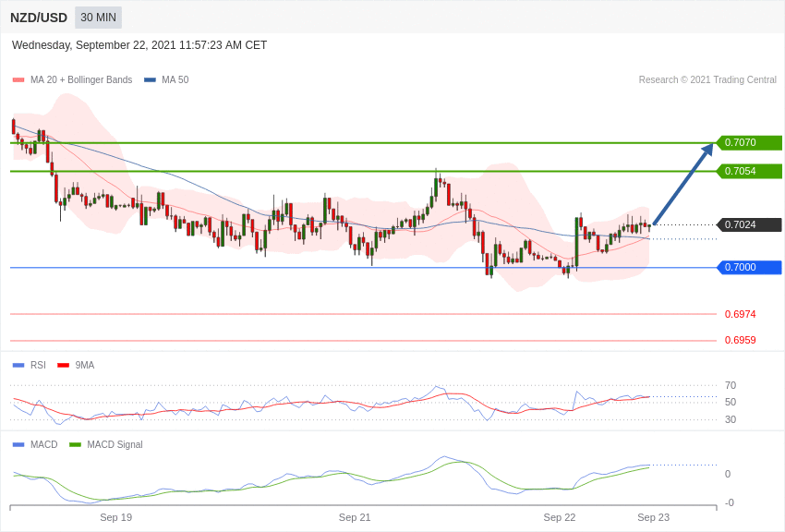
Task: Click the Sep 21 date axis label
Action: coord(355,517)
